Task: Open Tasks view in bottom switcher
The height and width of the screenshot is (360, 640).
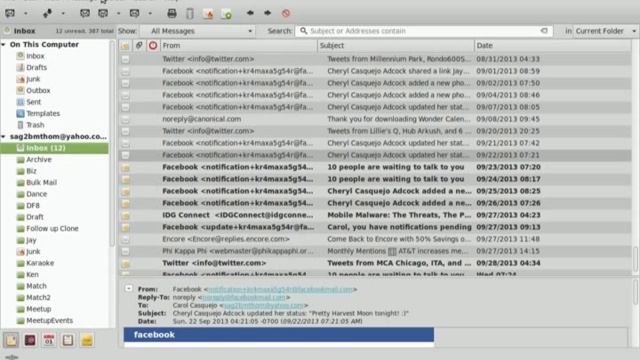Action: click(68, 340)
